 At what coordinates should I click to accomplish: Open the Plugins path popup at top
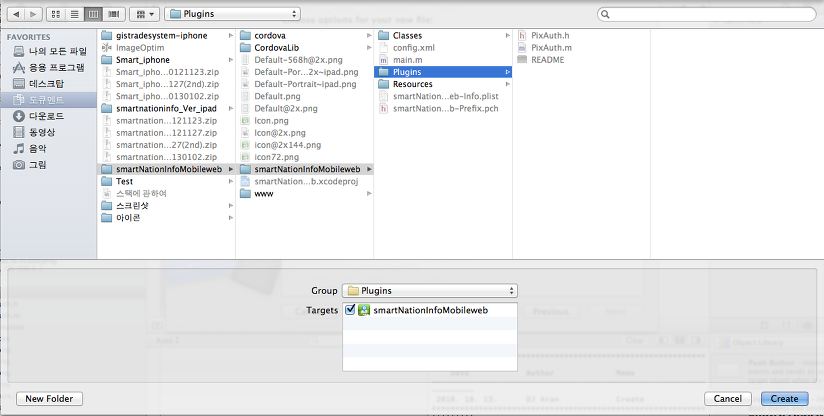point(232,14)
